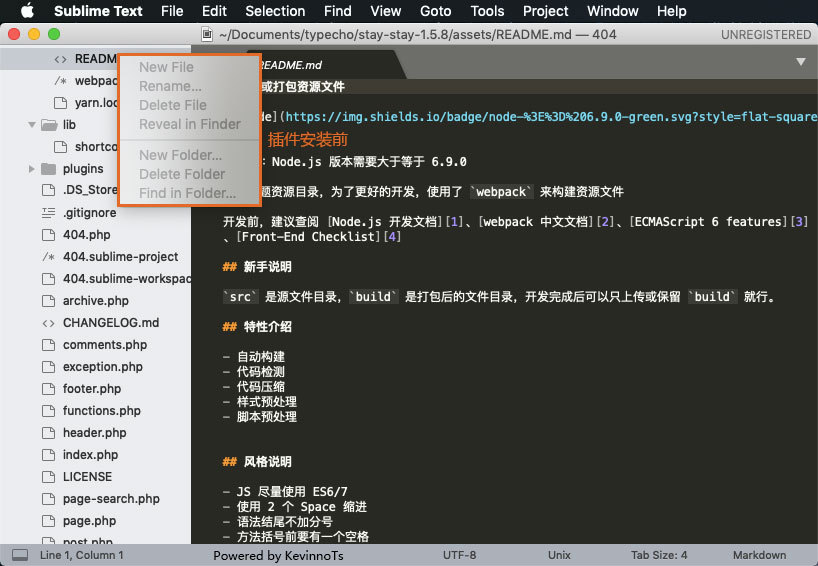Viewport: 818px width, 566px height.
Task: Open the Apple menu
Action: point(27,10)
